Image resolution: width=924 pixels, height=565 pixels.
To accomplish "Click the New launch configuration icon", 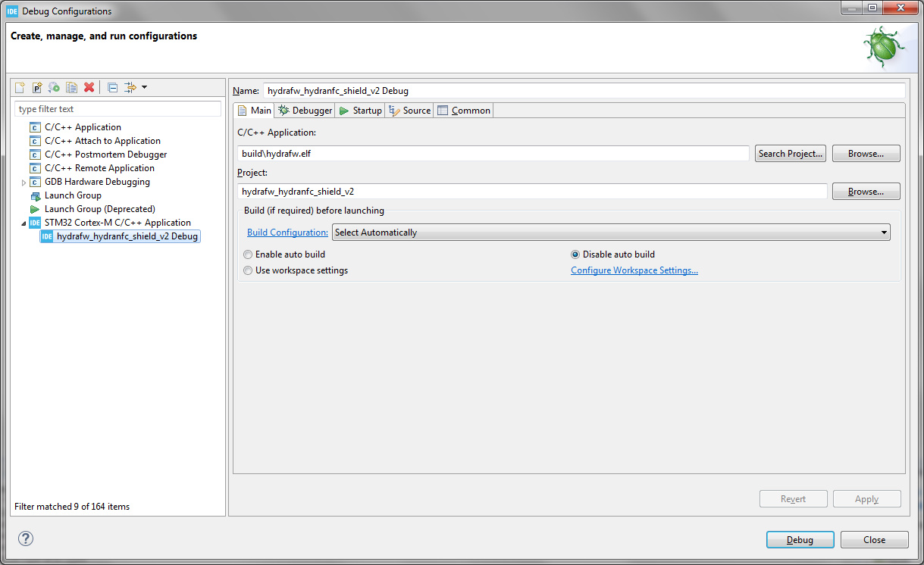I will tap(20, 88).
